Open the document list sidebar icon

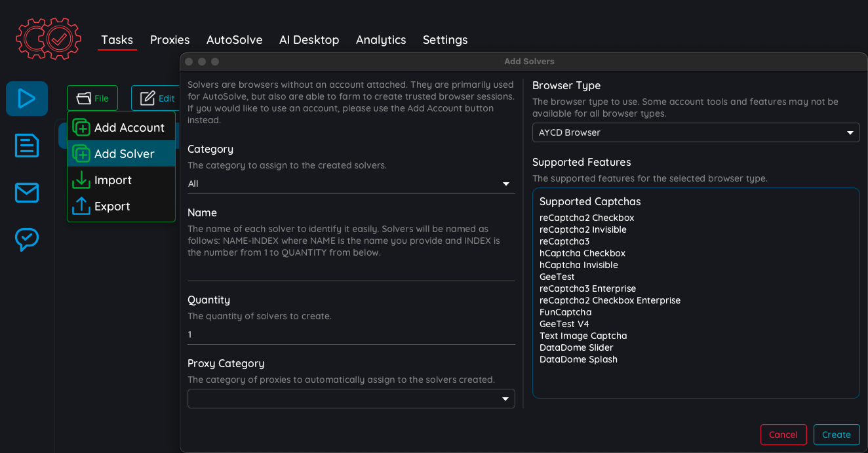click(x=27, y=146)
